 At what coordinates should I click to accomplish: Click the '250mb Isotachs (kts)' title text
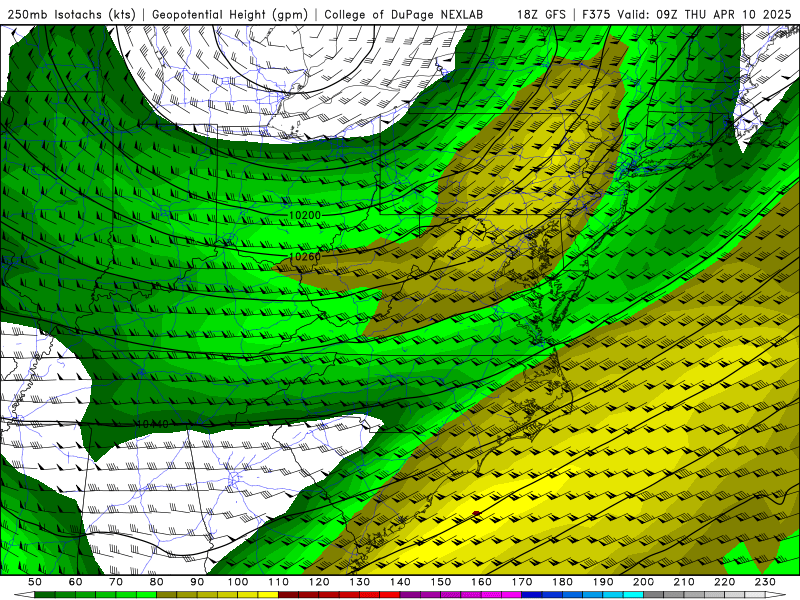[x=71, y=14]
